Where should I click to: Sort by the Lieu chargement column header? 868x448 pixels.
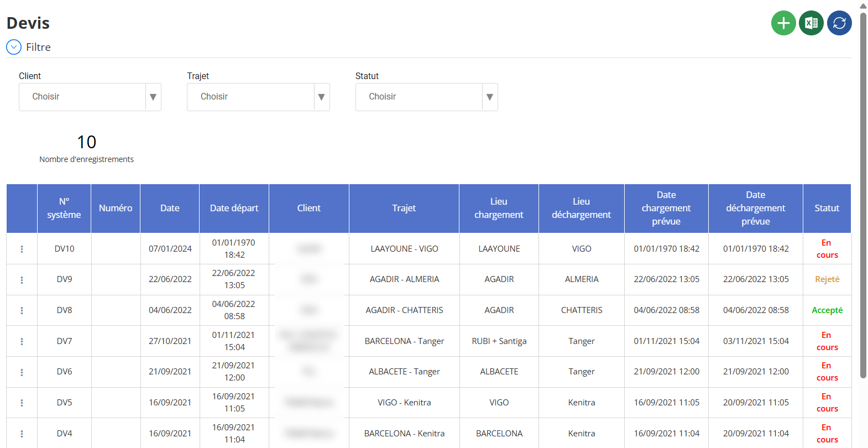pyautogui.click(x=499, y=209)
